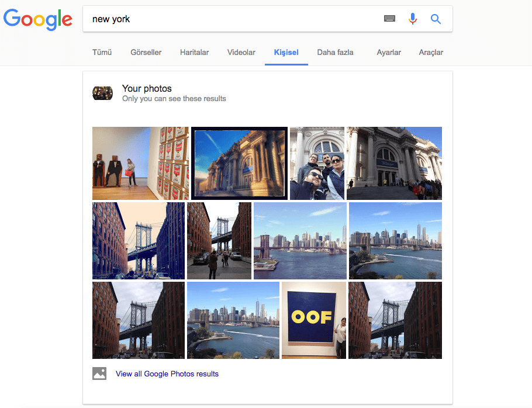Switch to the Tümü tab
The image size is (532, 408).
[x=102, y=52]
